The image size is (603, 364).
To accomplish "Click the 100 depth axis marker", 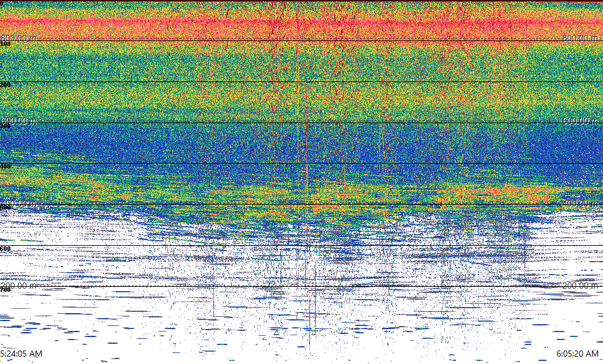I will 6,44.
